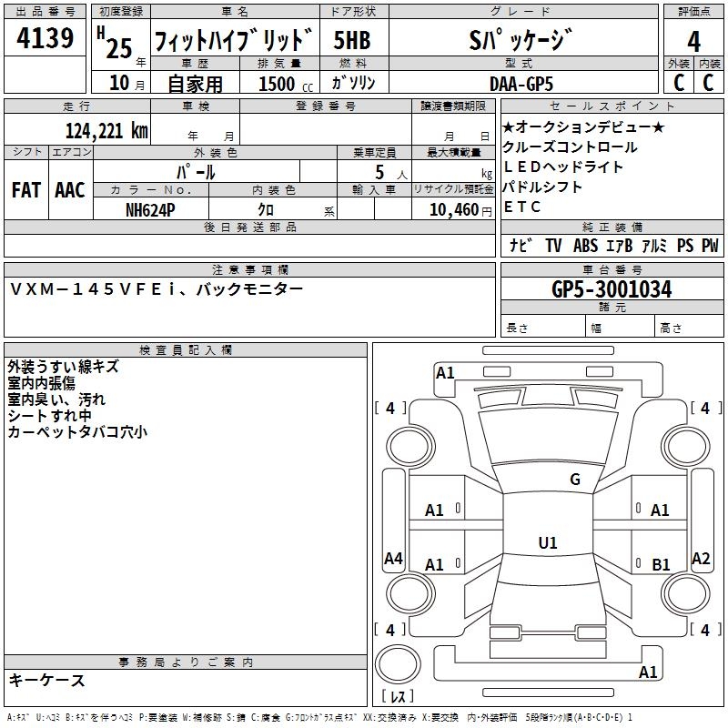Select registration month 10 月
Screen dimensions: 728x728
[126, 83]
